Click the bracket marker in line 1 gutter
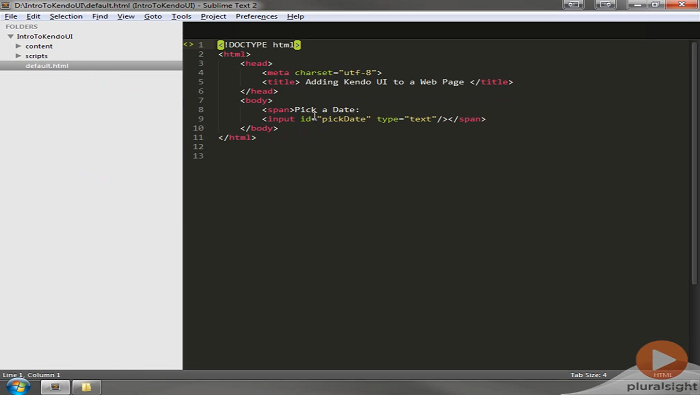The height and width of the screenshot is (395, 700). pyautogui.click(x=188, y=45)
